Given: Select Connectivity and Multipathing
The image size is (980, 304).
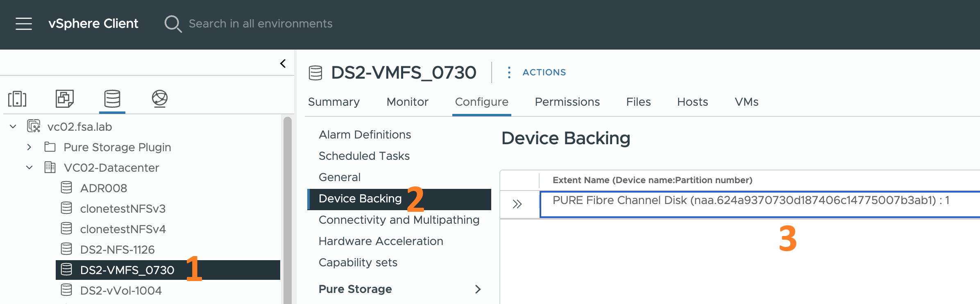Looking at the screenshot, I should click(x=399, y=220).
